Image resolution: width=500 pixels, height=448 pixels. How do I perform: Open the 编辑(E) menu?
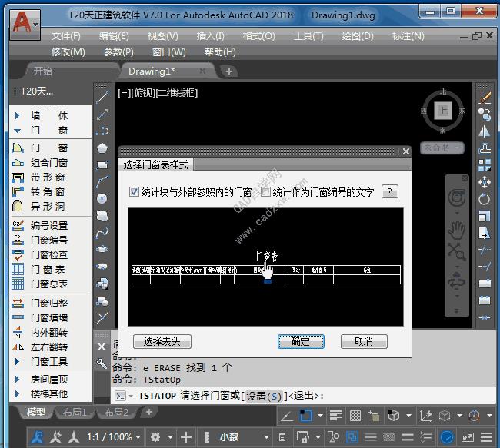coord(114,36)
